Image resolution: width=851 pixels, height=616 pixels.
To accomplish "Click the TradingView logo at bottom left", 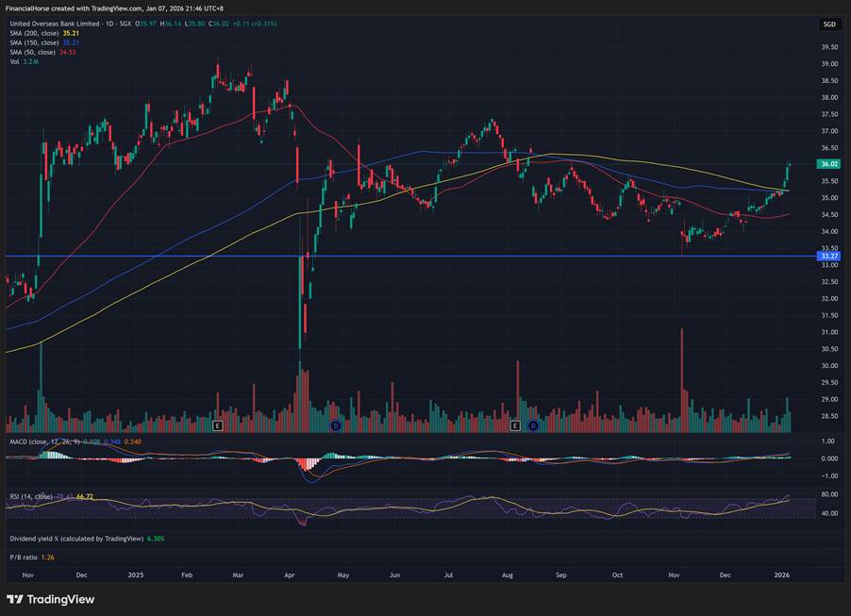I will point(50,599).
